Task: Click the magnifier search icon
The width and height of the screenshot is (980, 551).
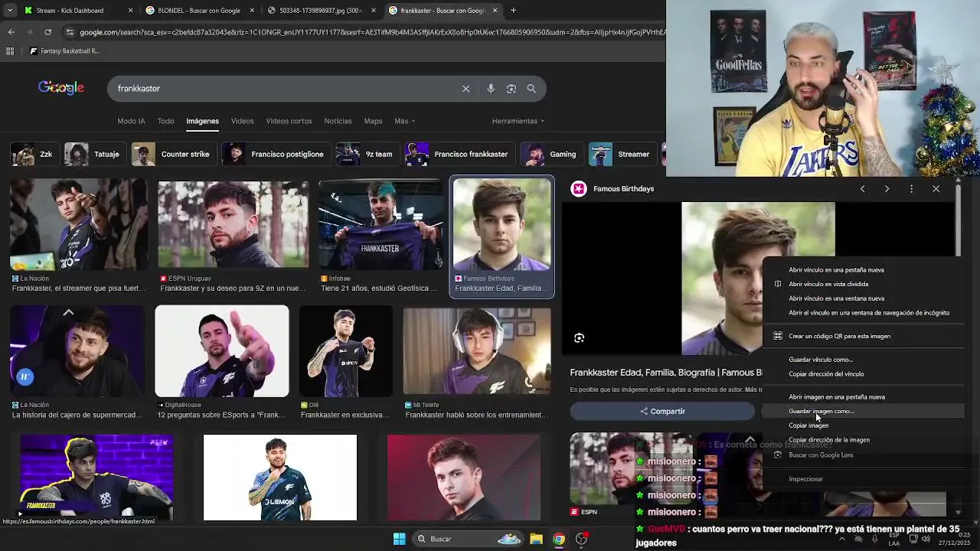Action: [x=531, y=89]
